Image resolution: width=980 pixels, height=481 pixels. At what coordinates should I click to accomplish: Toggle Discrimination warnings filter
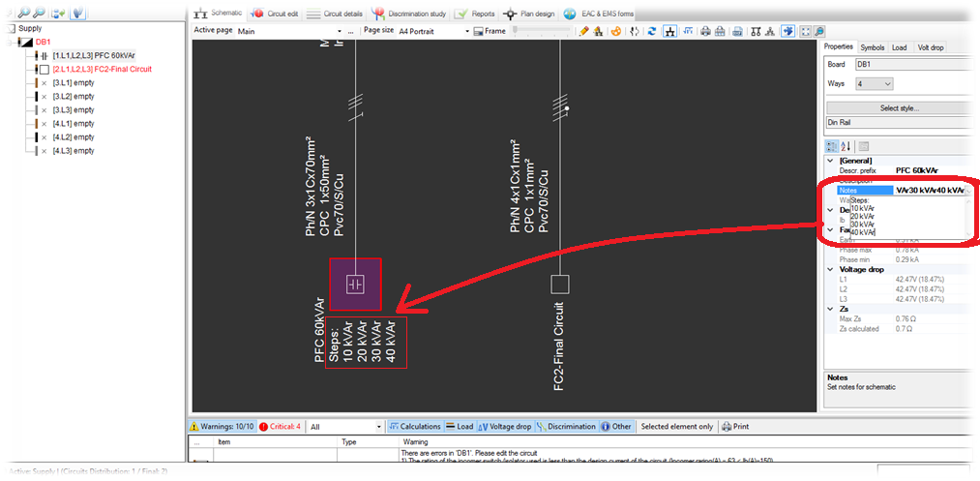[566, 427]
